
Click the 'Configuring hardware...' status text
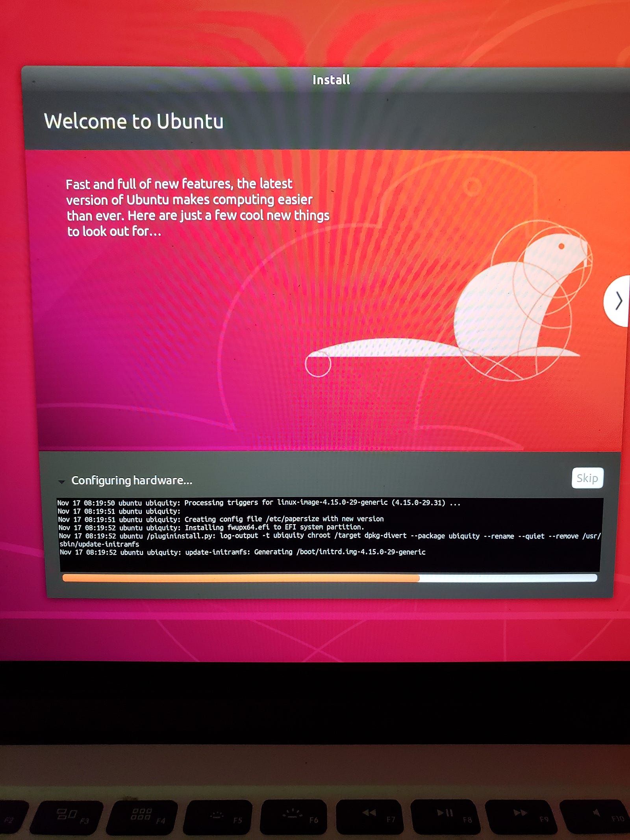pyautogui.click(x=132, y=480)
